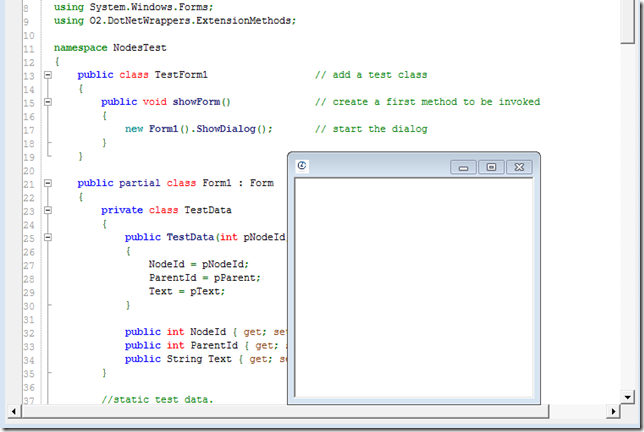This screenshot has width=644, height=432.
Task: Collapse the TestData constructor fold marker
Action: tap(48, 237)
